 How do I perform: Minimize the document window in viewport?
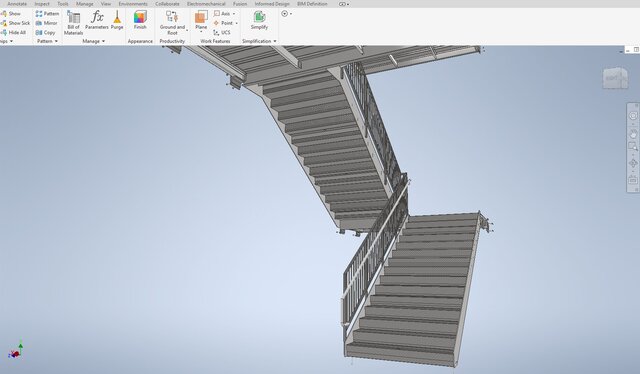tap(628, 50)
